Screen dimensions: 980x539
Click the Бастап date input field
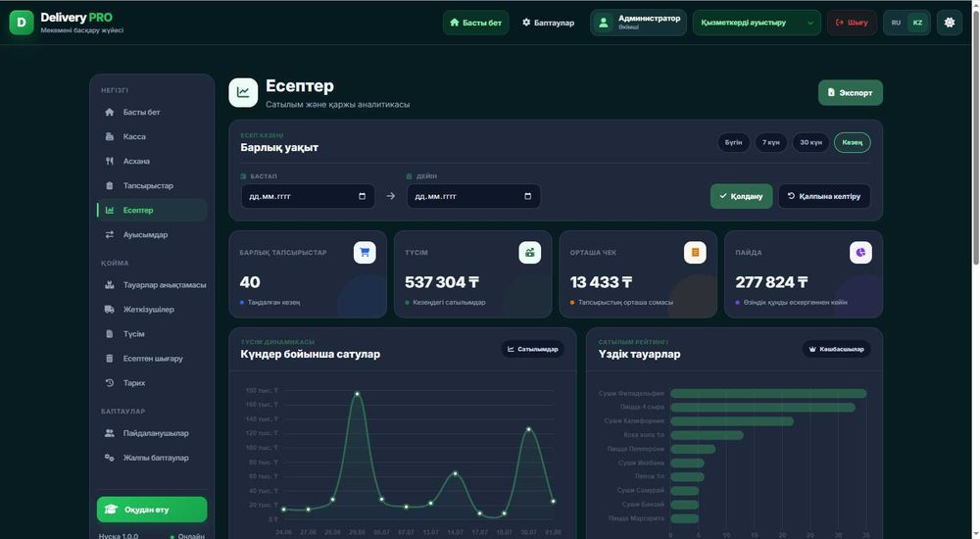(x=308, y=196)
